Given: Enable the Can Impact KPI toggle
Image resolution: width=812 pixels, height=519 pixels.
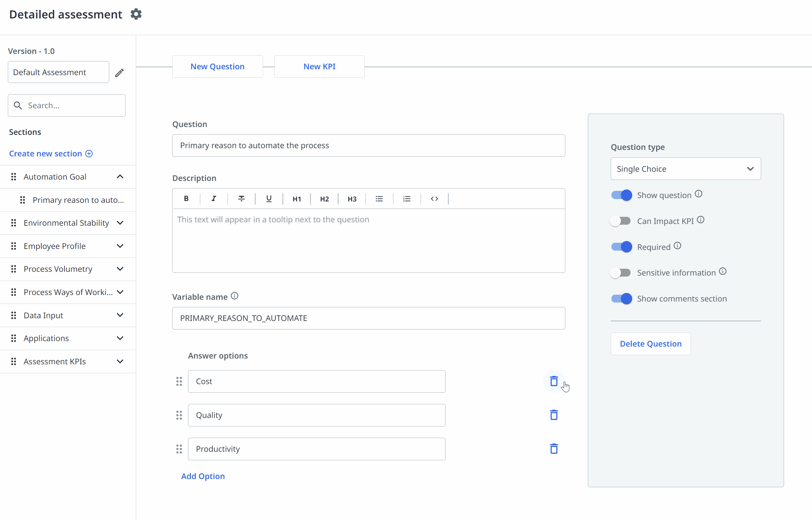Looking at the screenshot, I should pos(621,221).
